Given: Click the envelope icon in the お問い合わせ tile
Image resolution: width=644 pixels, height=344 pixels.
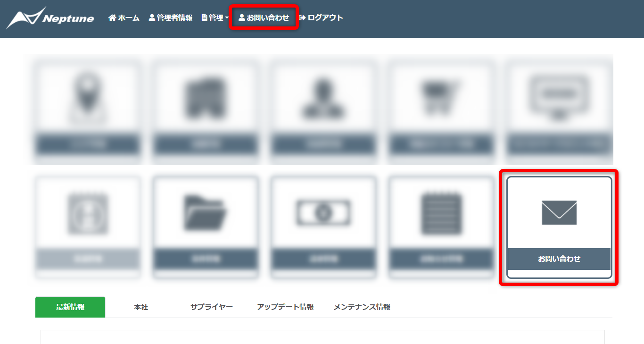Looking at the screenshot, I should (559, 212).
